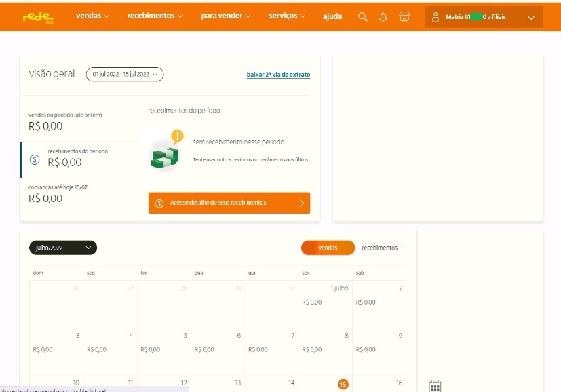The width and height of the screenshot is (561, 392).
Task: Click the Rede Itaú logo
Action: (38, 17)
